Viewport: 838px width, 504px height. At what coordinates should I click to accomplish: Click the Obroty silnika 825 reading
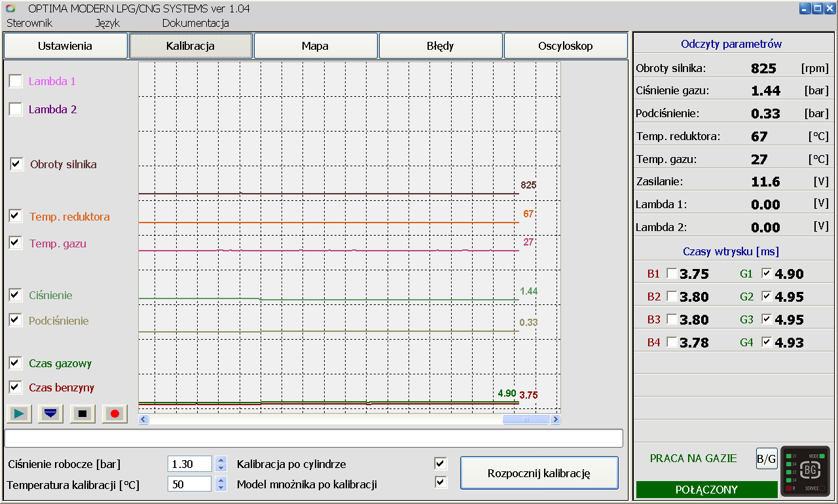[x=763, y=68]
